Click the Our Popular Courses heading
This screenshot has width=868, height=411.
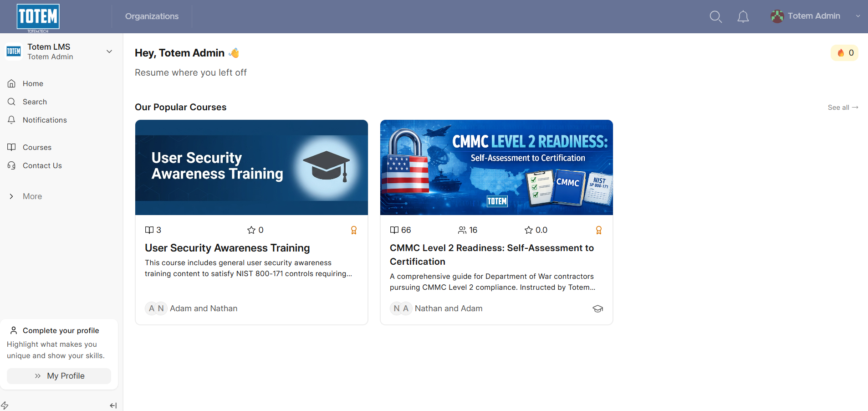click(x=180, y=107)
